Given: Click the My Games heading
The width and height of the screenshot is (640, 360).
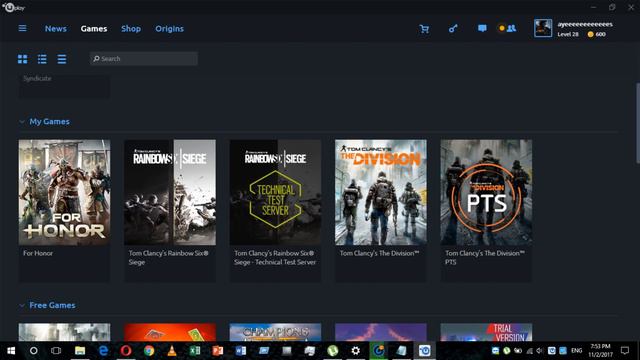Looking at the screenshot, I should [49, 122].
